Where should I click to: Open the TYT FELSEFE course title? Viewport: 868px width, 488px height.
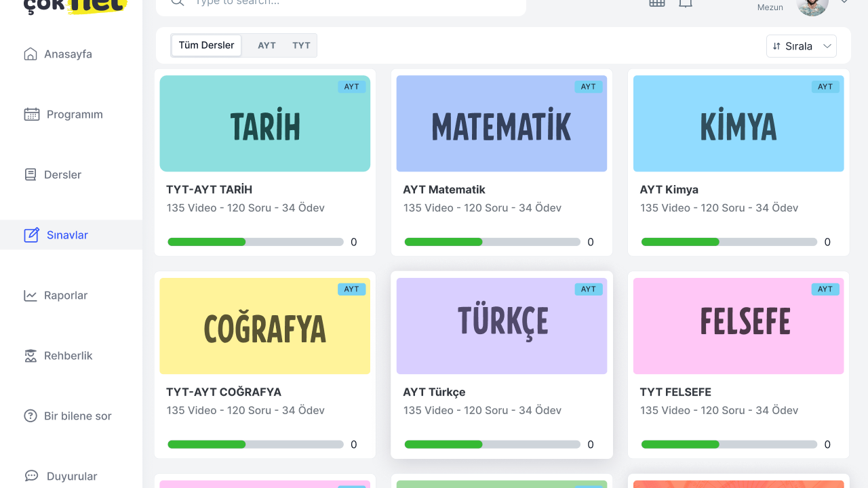coord(675,392)
